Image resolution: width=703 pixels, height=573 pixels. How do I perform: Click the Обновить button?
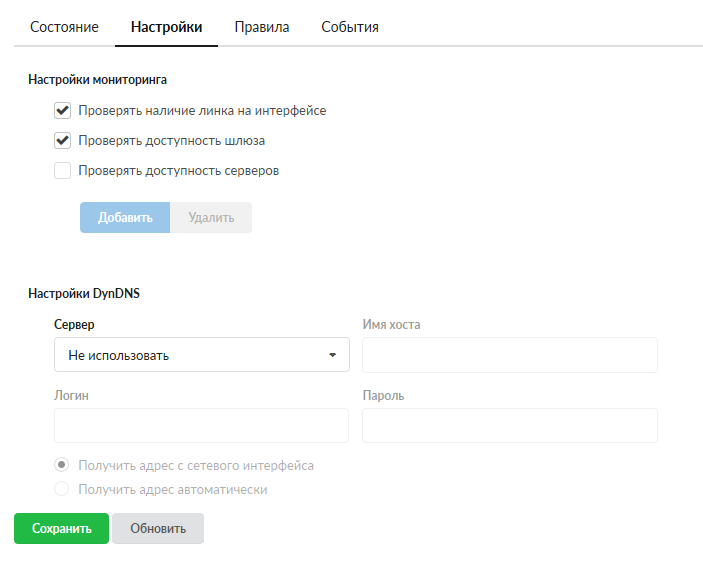(x=158, y=529)
